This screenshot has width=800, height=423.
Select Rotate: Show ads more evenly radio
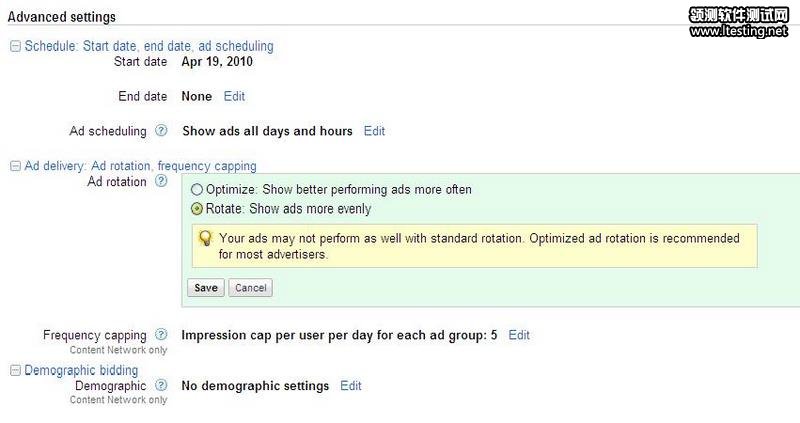[197, 209]
